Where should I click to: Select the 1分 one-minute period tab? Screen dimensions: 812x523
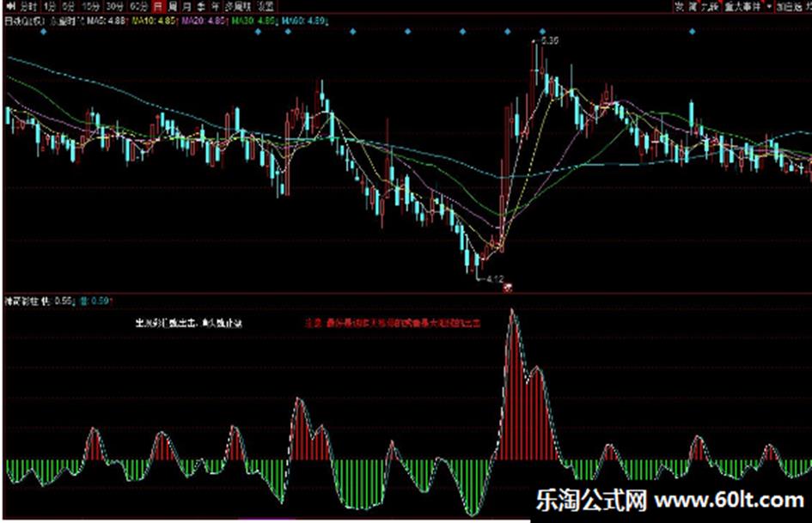(50, 6)
